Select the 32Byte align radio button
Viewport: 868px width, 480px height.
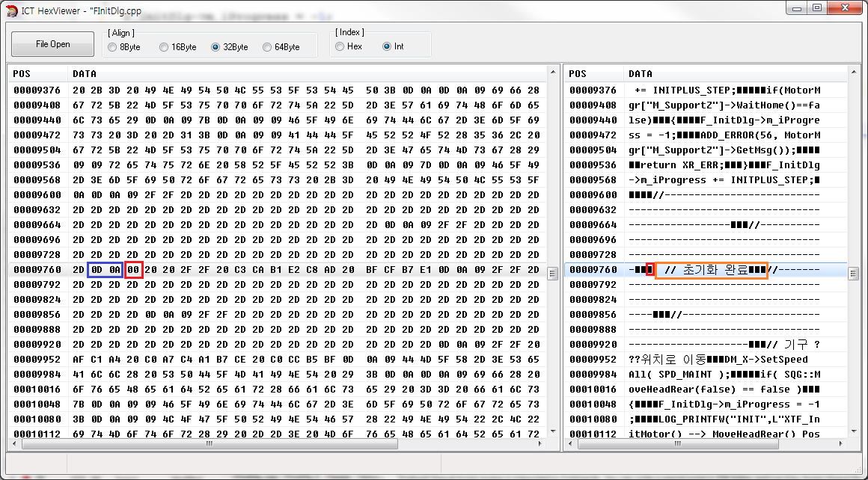[216, 47]
